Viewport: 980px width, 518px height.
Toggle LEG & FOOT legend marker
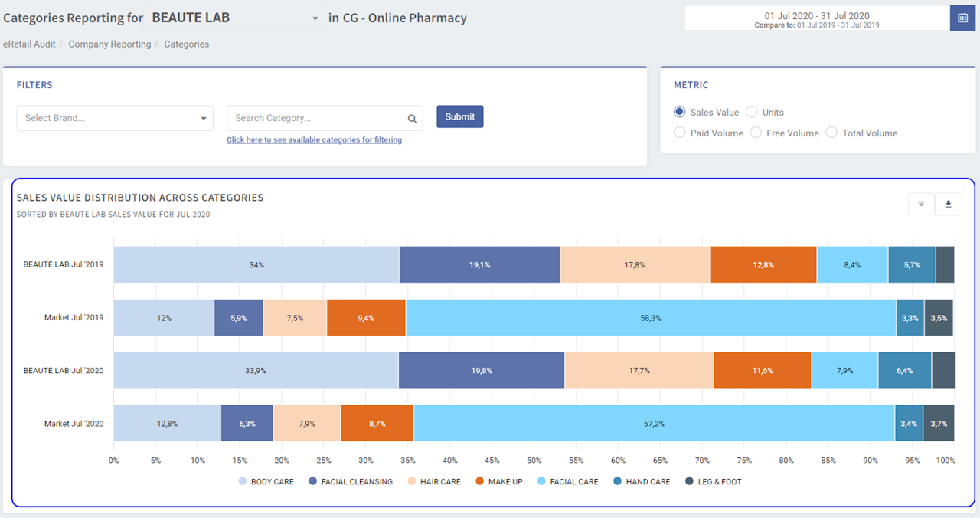(689, 482)
